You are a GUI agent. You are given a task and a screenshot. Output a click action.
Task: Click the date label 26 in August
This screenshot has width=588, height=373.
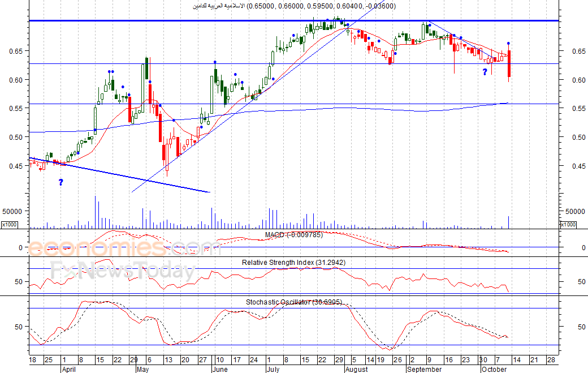click(x=397, y=360)
